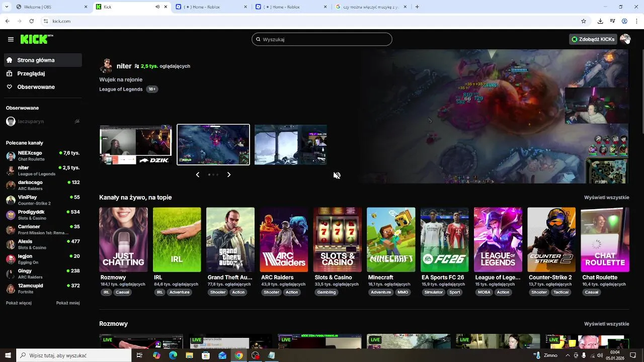The height and width of the screenshot is (362, 644).
Task: Open the Counter-Strike 2 category card
Action: pos(551,240)
